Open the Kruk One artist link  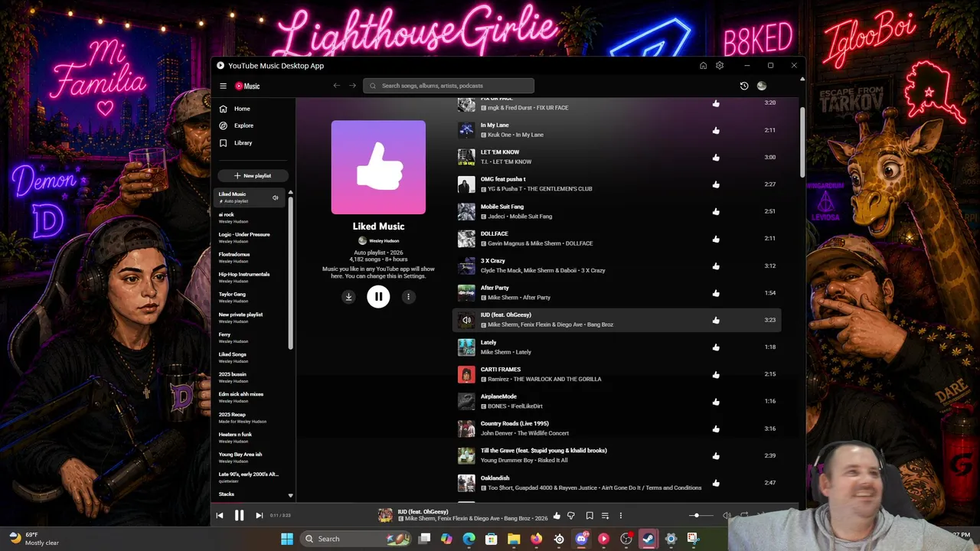click(x=499, y=135)
